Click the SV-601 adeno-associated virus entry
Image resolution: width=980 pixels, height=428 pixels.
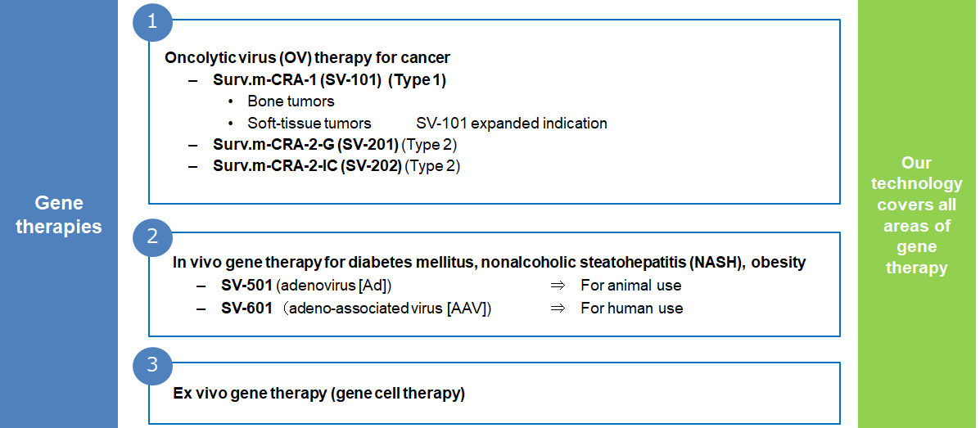click(x=356, y=308)
